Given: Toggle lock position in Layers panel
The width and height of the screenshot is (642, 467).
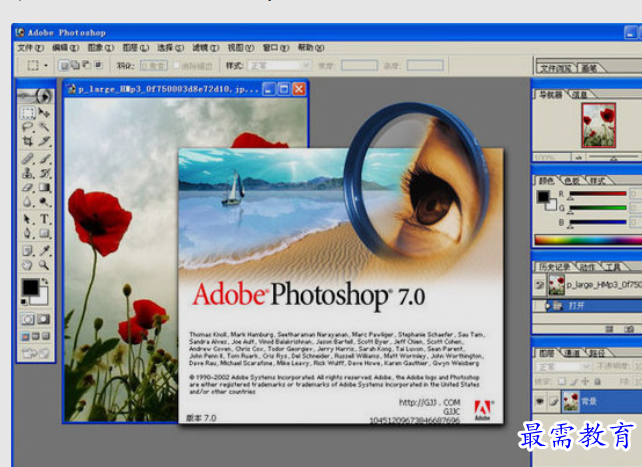Looking at the screenshot, I should 585,381.
